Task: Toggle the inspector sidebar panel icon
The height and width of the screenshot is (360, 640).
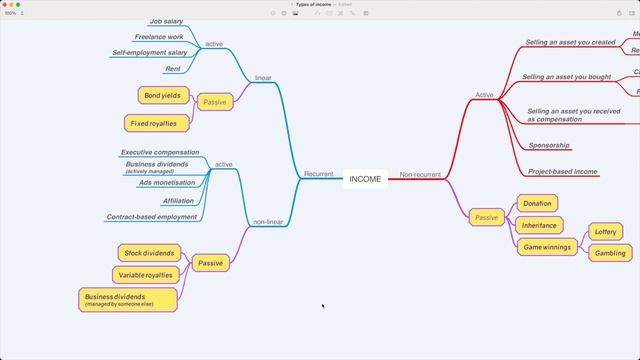Action: 632,13
